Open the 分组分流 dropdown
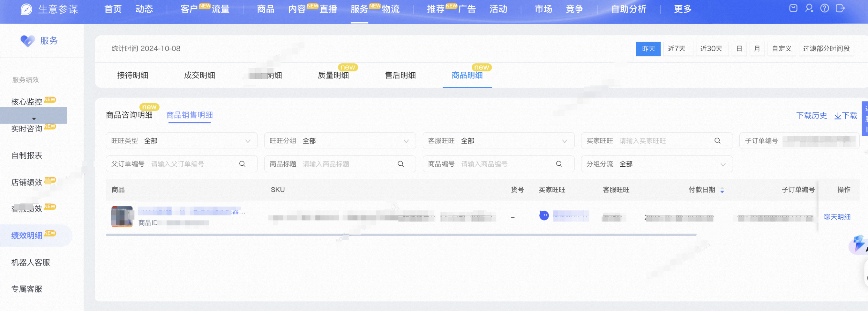The height and width of the screenshot is (311, 868). click(x=657, y=164)
